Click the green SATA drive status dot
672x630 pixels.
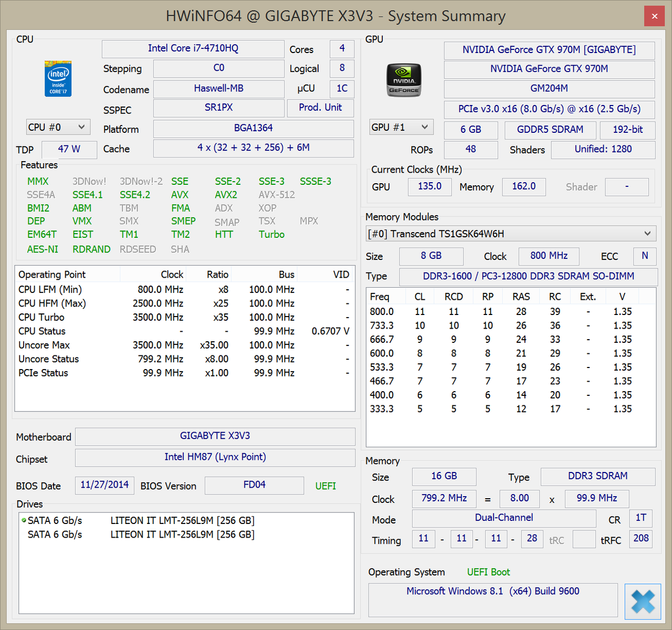point(24,520)
